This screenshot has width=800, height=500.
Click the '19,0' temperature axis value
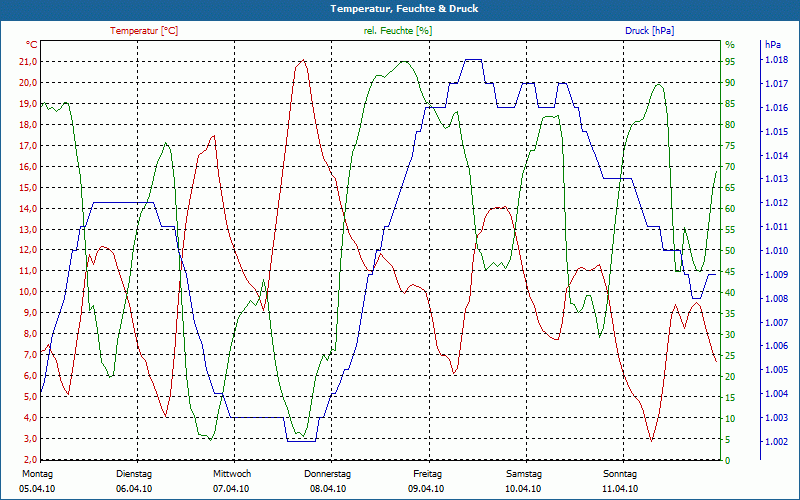coord(28,104)
